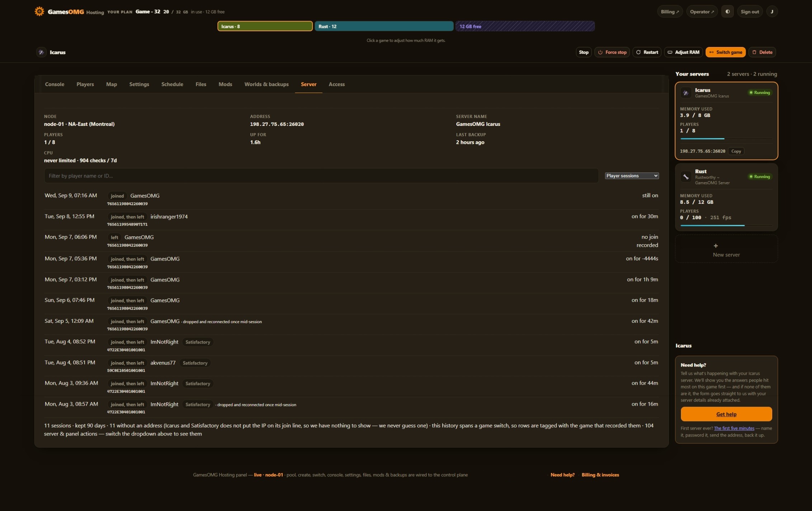Image resolution: width=812 pixels, height=511 pixels.
Task: Open the Map tab
Action: pyautogui.click(x=112, y=84)
